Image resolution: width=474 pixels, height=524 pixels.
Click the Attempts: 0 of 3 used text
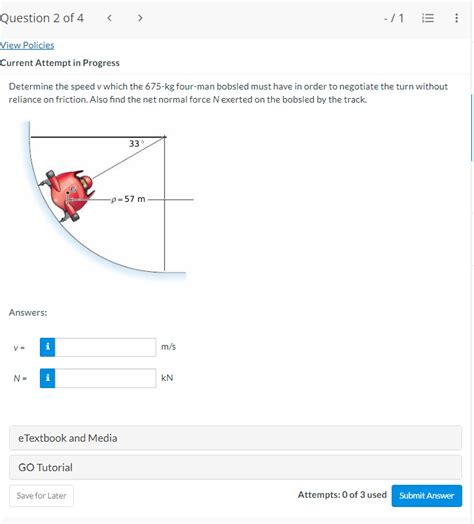click(x=342, y=495)
